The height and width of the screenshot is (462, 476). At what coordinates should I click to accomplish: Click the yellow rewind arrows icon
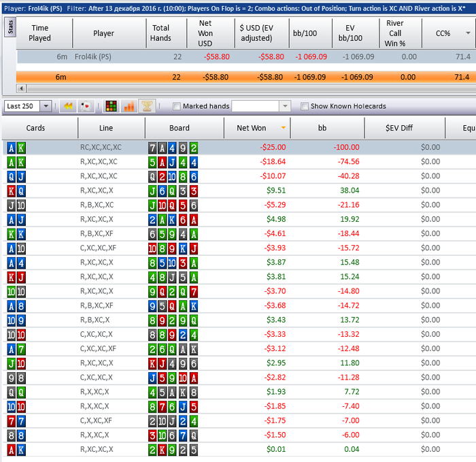68,106
